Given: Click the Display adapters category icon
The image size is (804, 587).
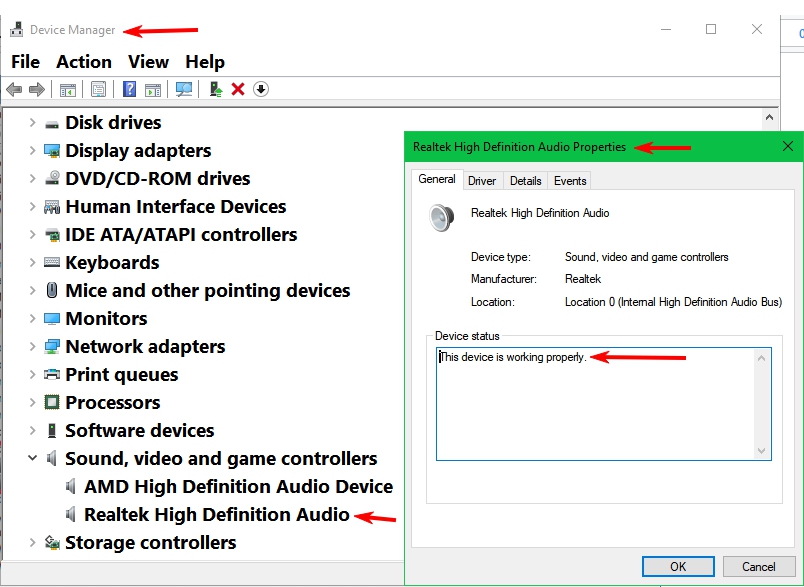Looking at the screenshot, I should (x=52, y=151).
